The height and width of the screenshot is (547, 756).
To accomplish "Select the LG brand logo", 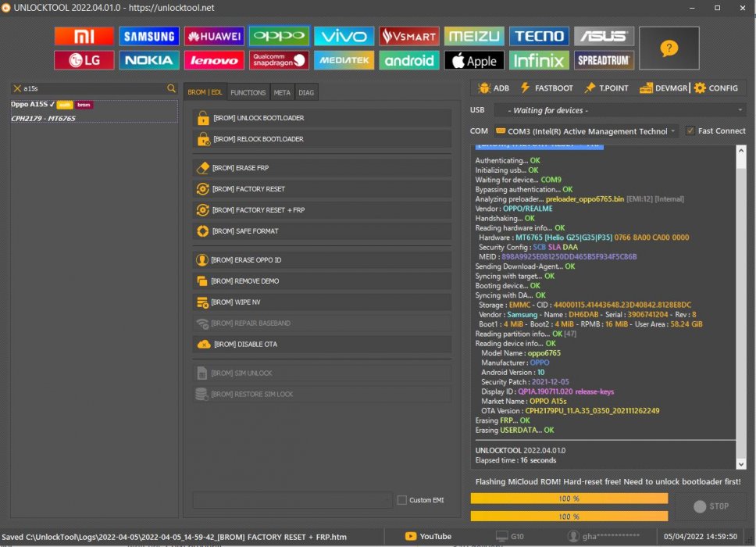I will (x=84, y=60).
